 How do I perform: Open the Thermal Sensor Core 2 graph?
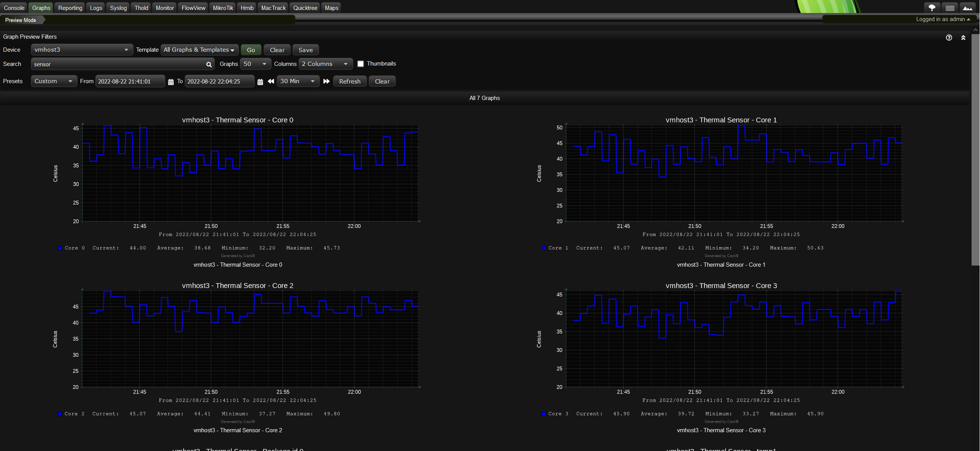pos(238,352)
